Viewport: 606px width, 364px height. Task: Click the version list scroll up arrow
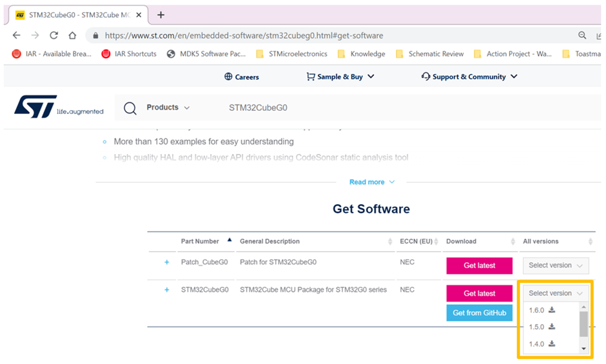pos(583,307)
